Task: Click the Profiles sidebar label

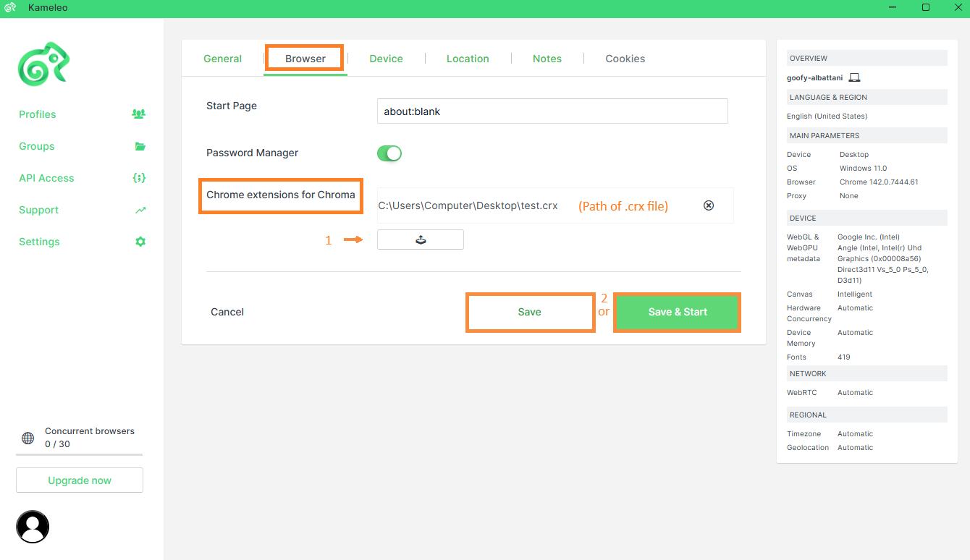Action: coord(38,114)
